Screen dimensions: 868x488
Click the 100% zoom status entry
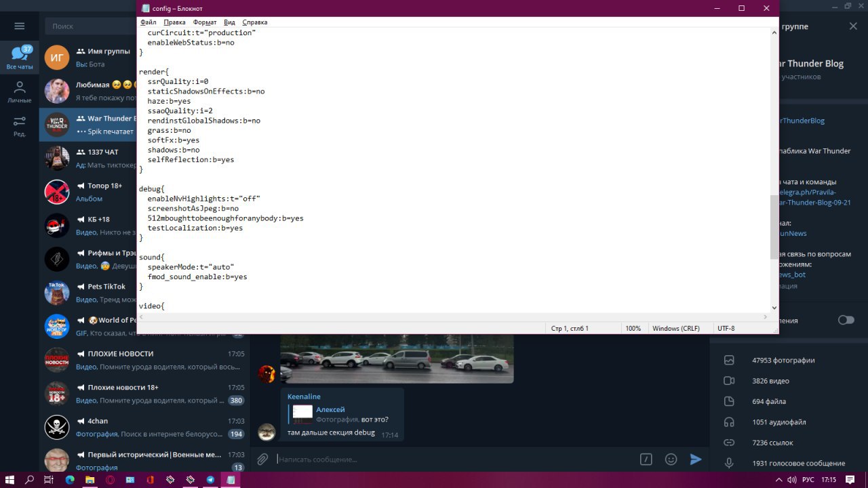tap(633, 328)
